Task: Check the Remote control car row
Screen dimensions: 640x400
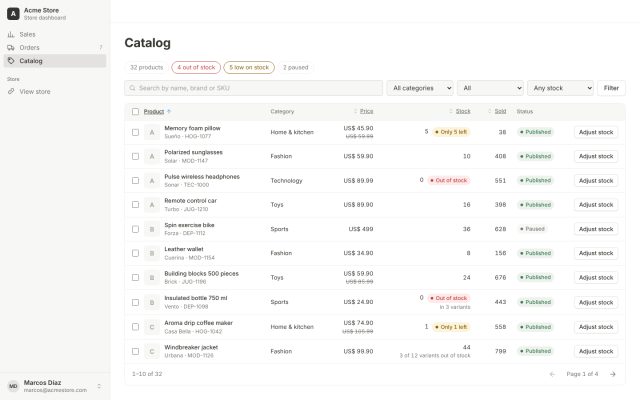Action: coord(136,204)
